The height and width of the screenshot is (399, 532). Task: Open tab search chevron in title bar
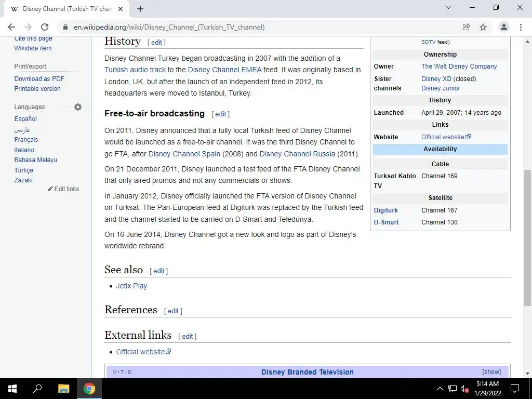tap(448, 7)
